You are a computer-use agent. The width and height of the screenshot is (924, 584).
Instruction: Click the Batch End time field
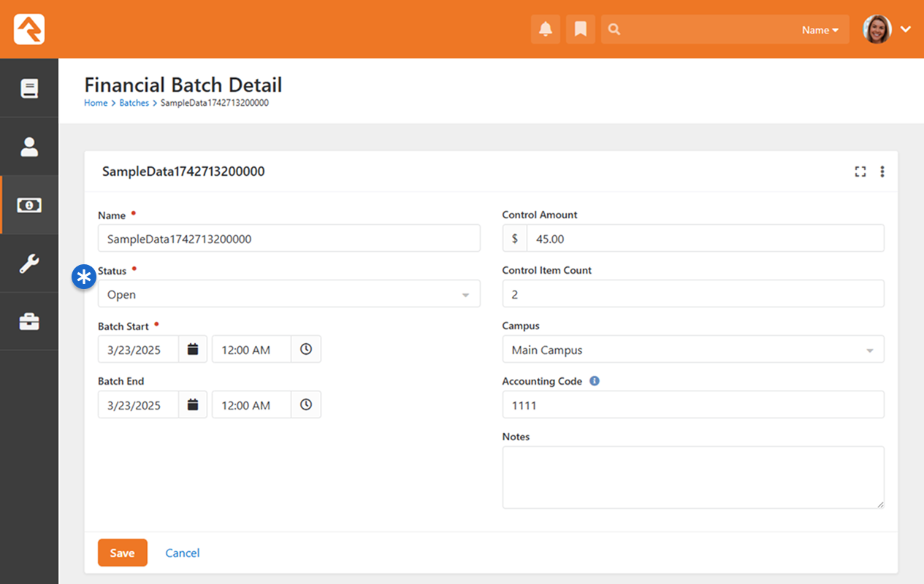(252, 405)
